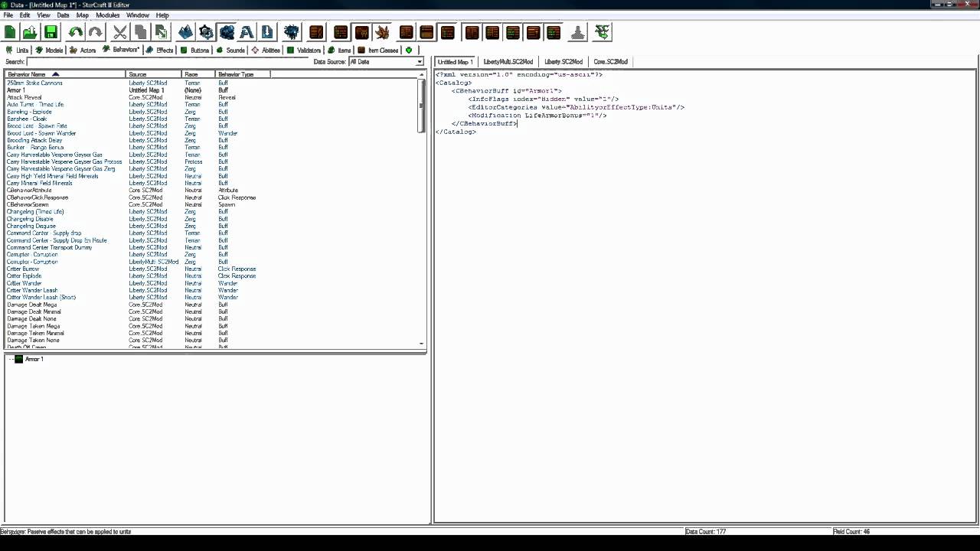The image size is (980, 551).
Task: Open the Modules menu
Action: [107, 15]
